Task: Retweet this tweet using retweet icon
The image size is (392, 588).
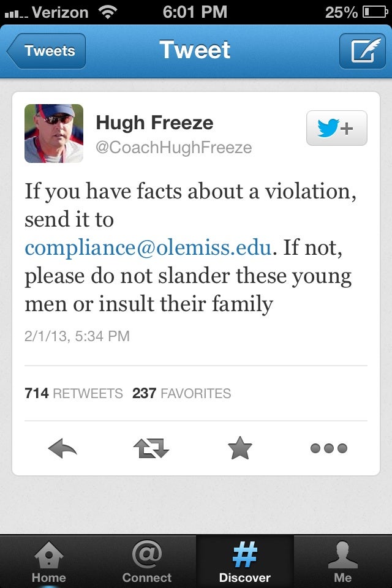Action: 151,449
